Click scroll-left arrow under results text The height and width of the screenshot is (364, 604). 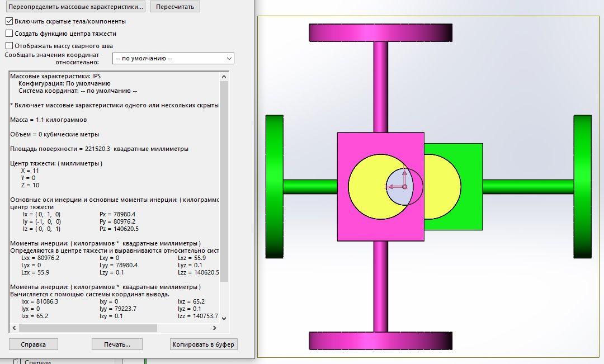(x=13, y=328)
